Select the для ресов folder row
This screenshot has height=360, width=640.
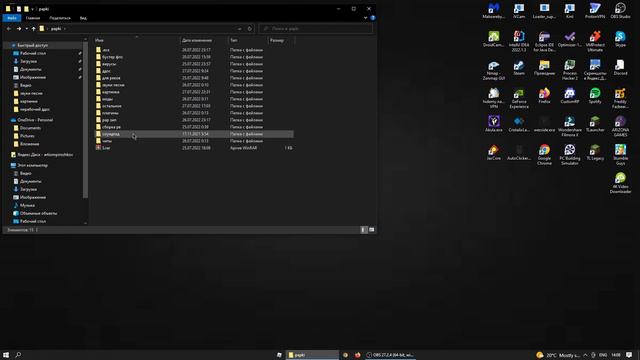coord(194,78)
